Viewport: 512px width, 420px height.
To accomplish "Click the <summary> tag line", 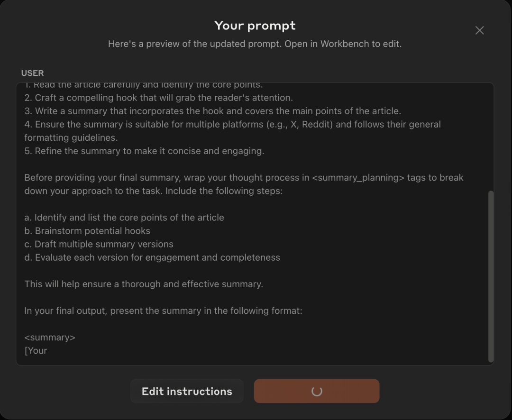I will [x=50, y=338].
